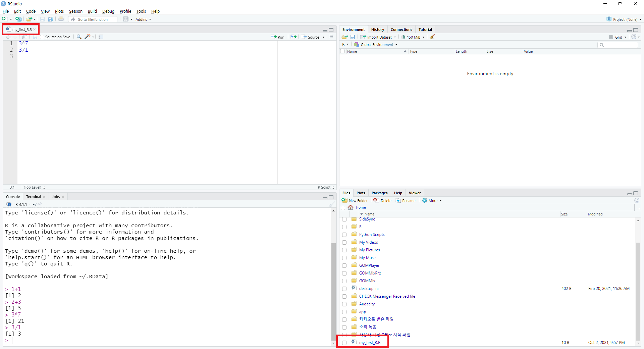Check the box next to GOMPlayer folder
644x349 pixels.
(x=344, y=265)
